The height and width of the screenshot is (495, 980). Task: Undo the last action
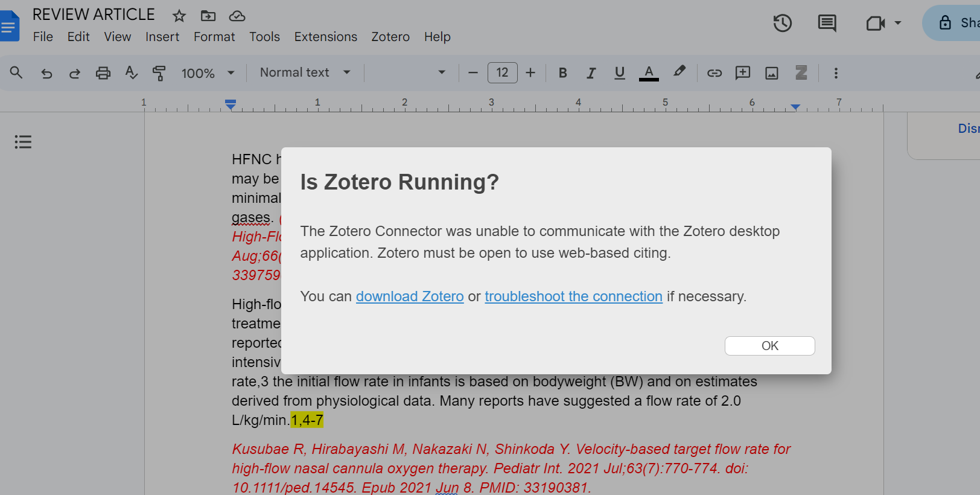pyautogui.click(x=46, y=73)
